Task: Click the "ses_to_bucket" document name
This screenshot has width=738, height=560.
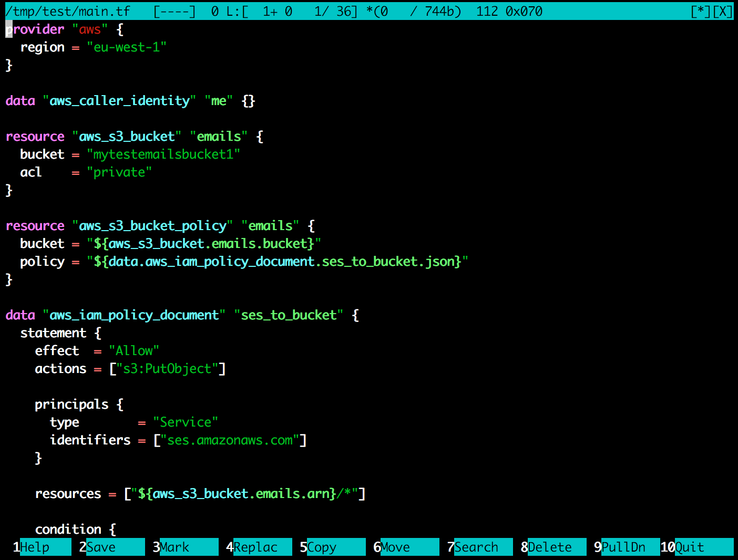Action: (289, 315)
